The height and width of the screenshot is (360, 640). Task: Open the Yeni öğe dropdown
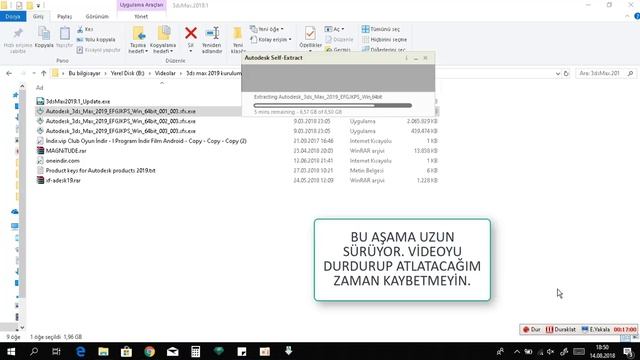coord(267,29)
